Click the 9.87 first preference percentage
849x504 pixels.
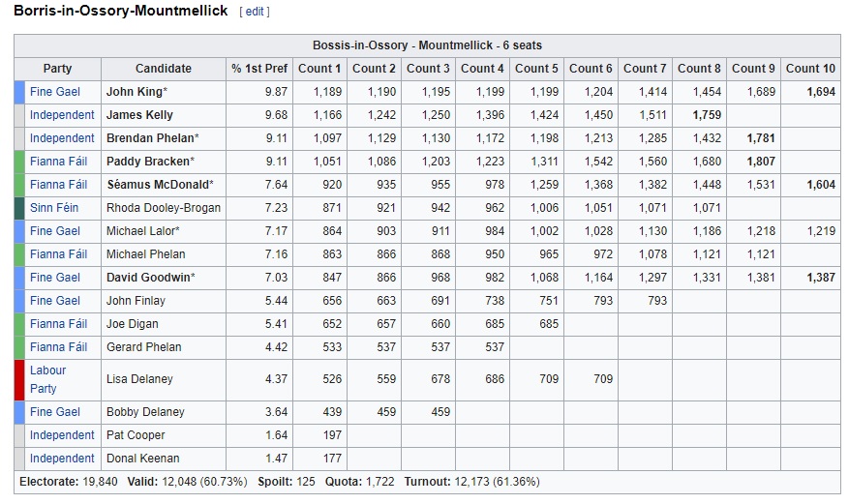pyautogui.click(x=276, y=92)
